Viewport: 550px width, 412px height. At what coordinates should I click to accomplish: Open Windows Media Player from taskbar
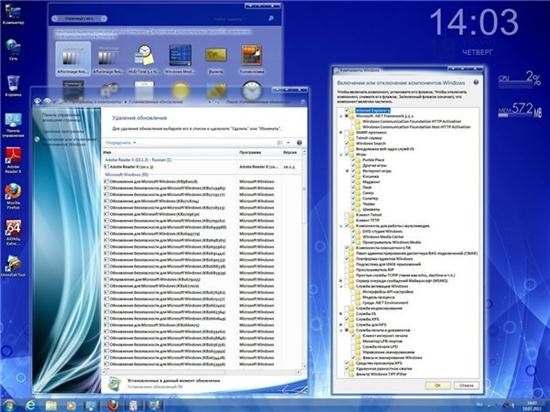click(x=71, y=405)
